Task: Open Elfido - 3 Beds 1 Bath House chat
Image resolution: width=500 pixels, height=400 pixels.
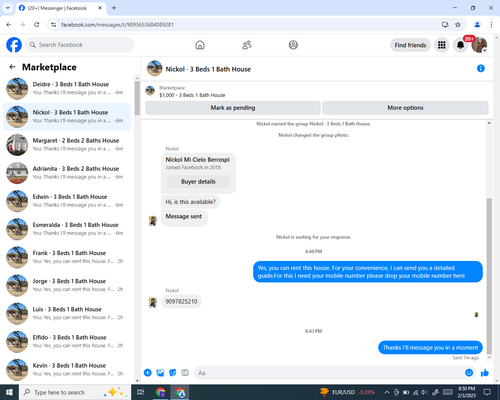Action: 67,341
